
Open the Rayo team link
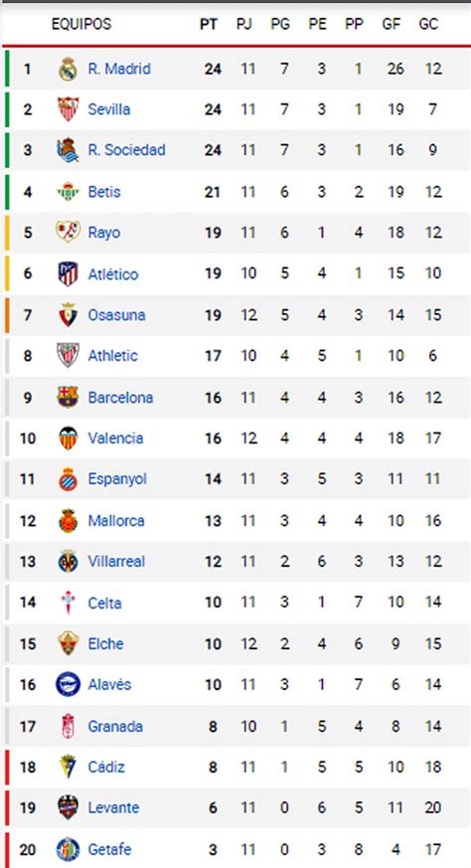104,233
